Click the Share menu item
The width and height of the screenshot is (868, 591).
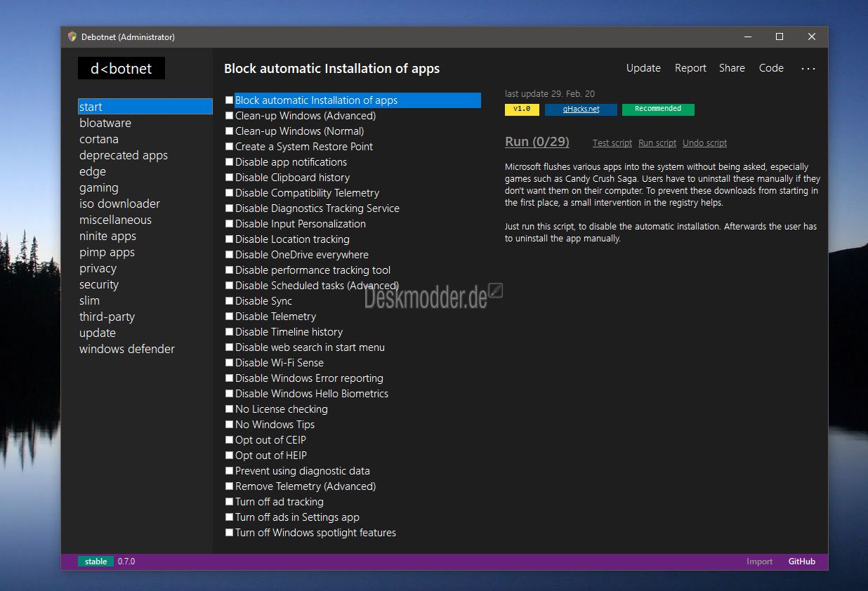click(x=732, y=68)
